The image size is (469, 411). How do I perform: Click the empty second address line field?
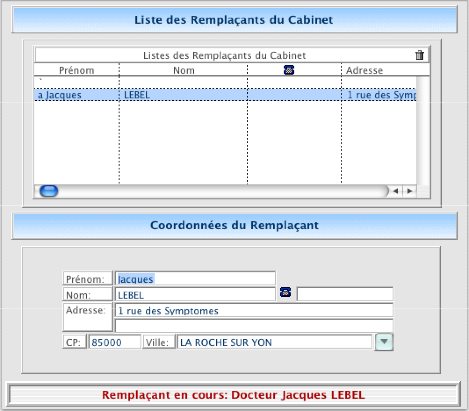click(x=254, y=326)
